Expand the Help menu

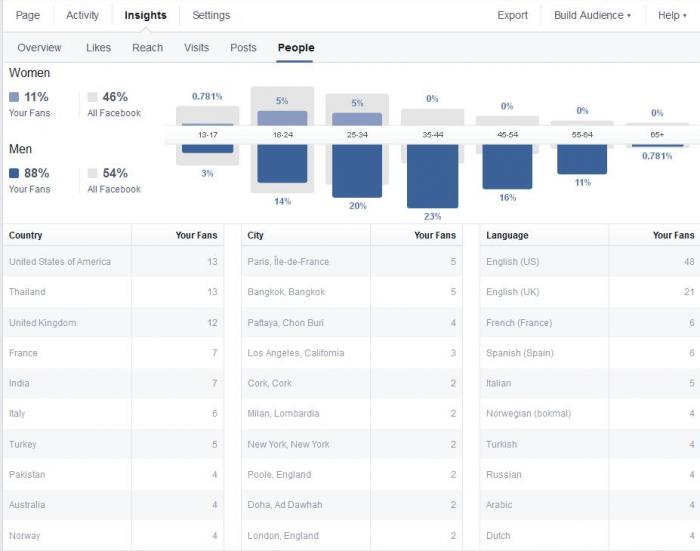(x=672, y=15)
